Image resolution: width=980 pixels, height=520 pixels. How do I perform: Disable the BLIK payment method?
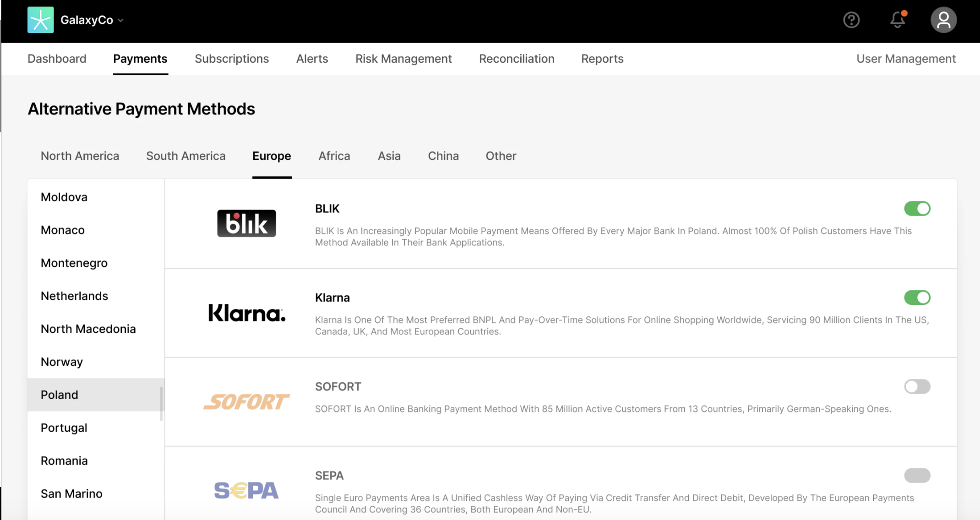coord(917,209)
